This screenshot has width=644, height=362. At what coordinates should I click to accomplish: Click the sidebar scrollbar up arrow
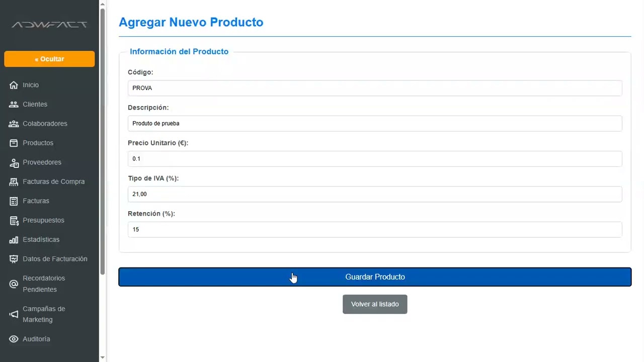click(103, 4)
